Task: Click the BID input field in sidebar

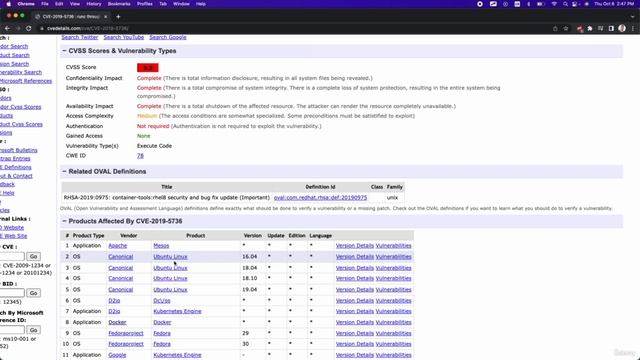Action: [12, 293]
